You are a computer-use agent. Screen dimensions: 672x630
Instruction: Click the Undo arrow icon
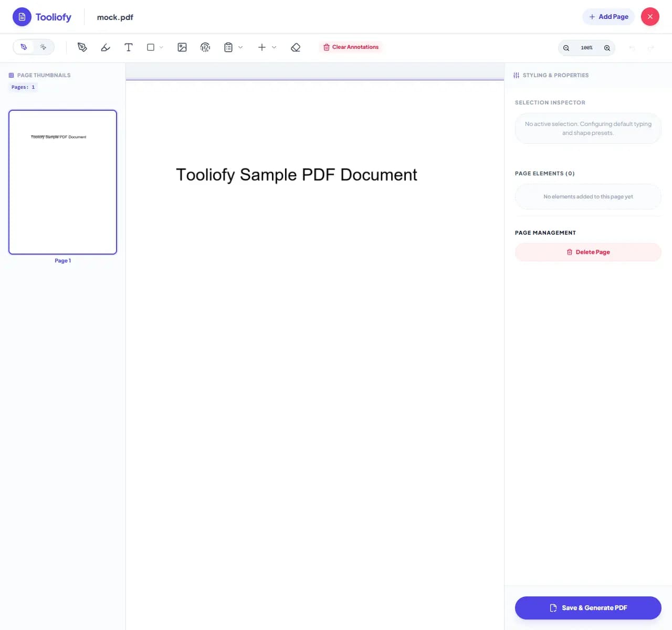click(632, 48)
